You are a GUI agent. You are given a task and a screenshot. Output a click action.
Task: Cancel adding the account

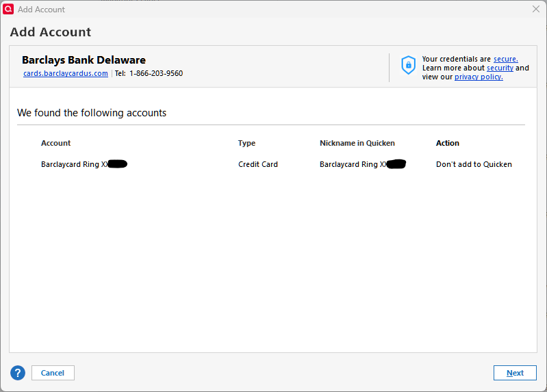click(x=53, y=373)
